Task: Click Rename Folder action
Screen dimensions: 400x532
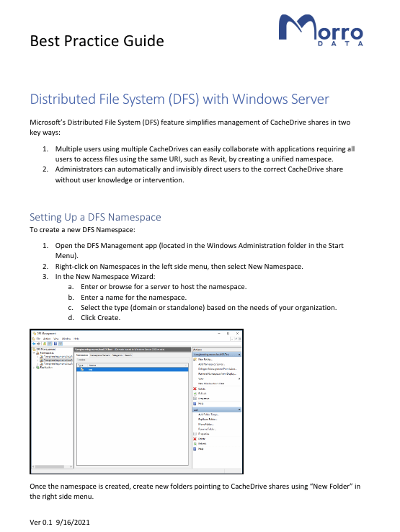Action: [x=207, y=429]
